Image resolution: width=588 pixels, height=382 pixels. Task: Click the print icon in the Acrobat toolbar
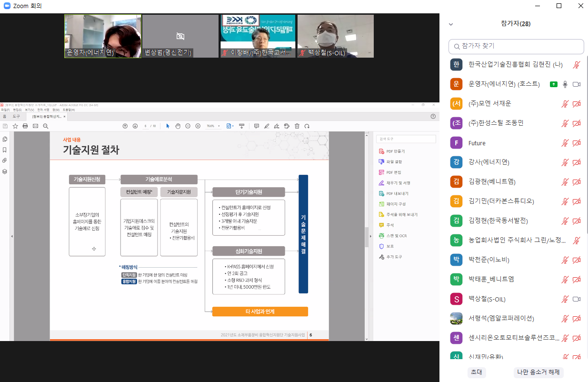click(25, 126)
